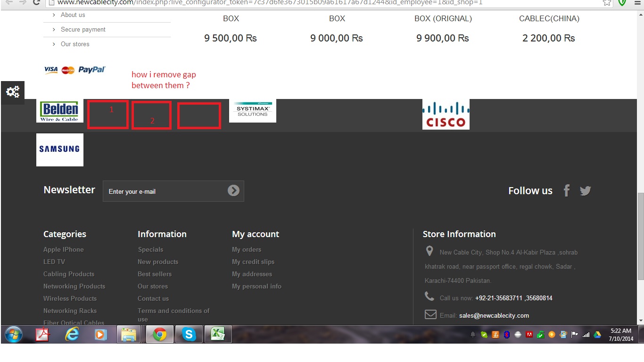This screenshot has width=644, height=362.
Task: Reload the page in Chrome
Action: click(36, 2)
